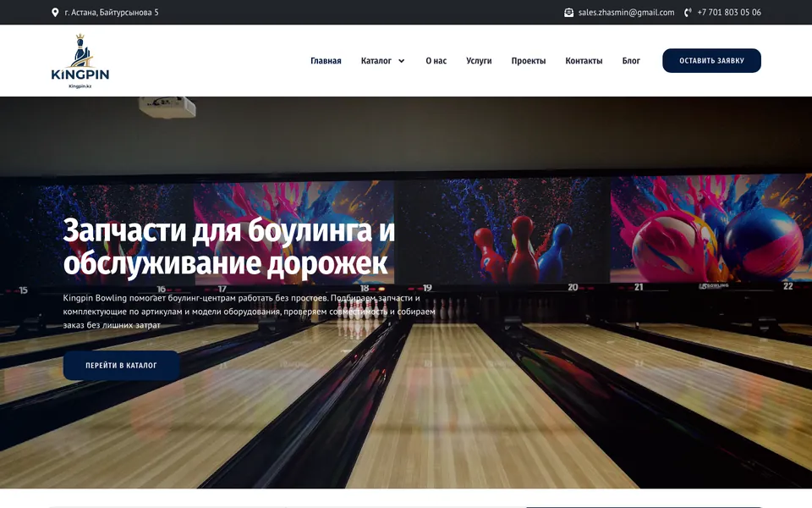
Task: Click the address г. Астана, Байтурсынова 5
Action: point(112,13)
